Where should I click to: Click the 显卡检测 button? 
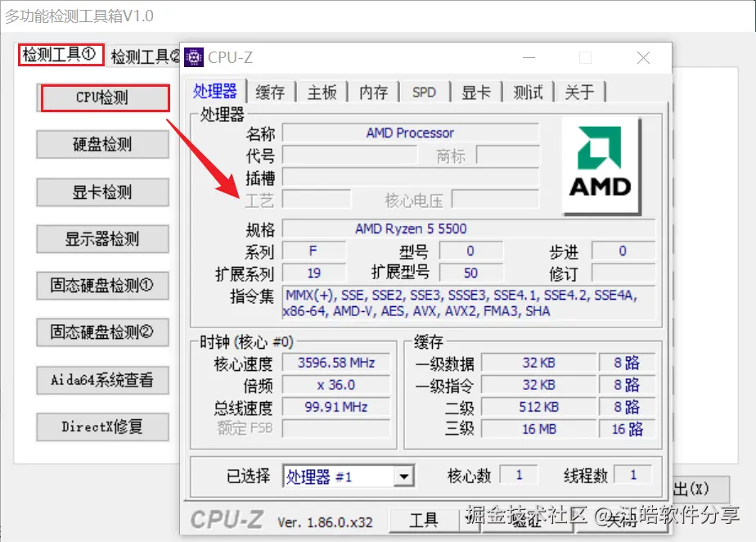(103, 192)
